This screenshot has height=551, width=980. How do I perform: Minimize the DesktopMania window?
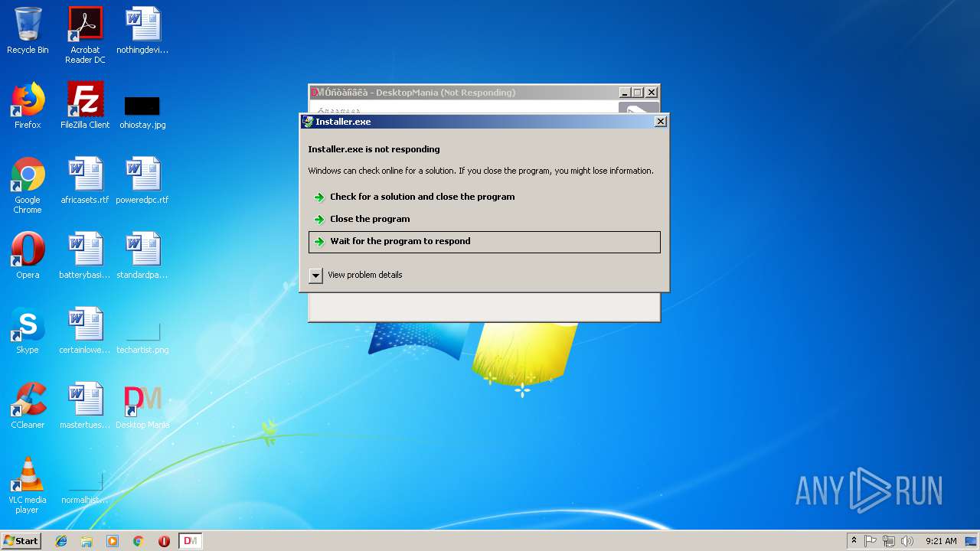[625, 93]
